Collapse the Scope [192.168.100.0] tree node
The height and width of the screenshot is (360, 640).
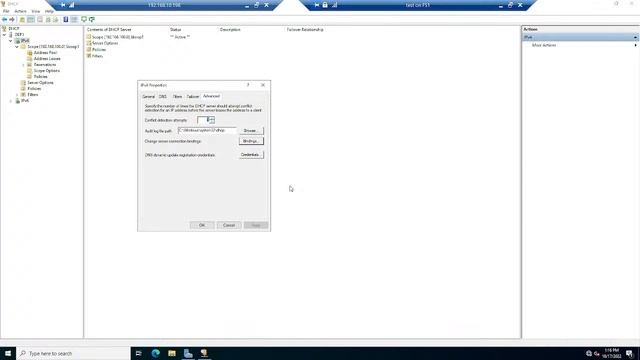(17, 47)
